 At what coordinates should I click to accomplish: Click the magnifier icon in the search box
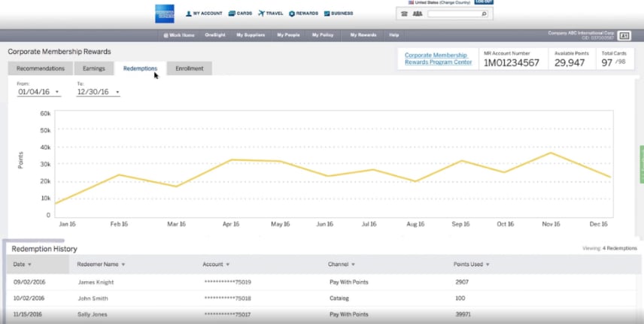pos(483,14)
